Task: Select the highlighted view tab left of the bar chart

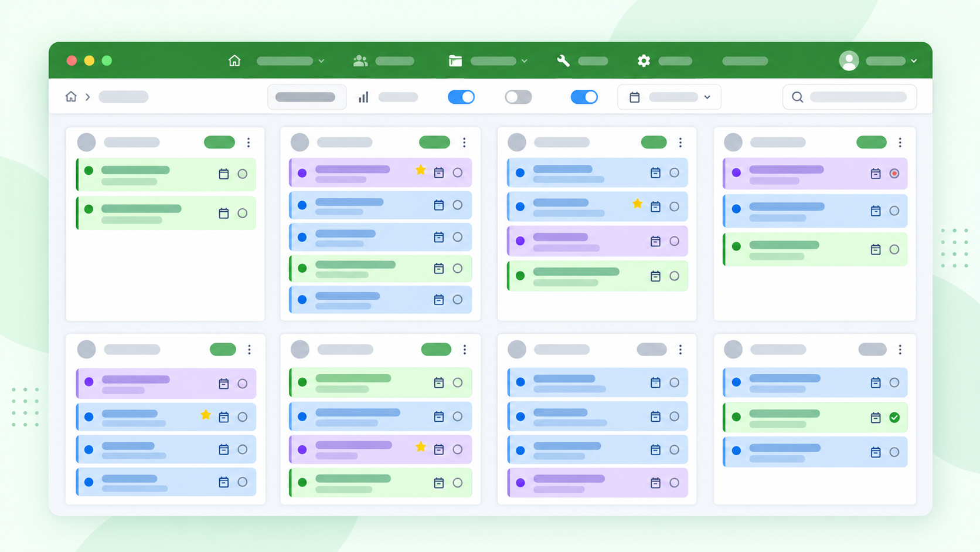Action: (x=307, y=97)
